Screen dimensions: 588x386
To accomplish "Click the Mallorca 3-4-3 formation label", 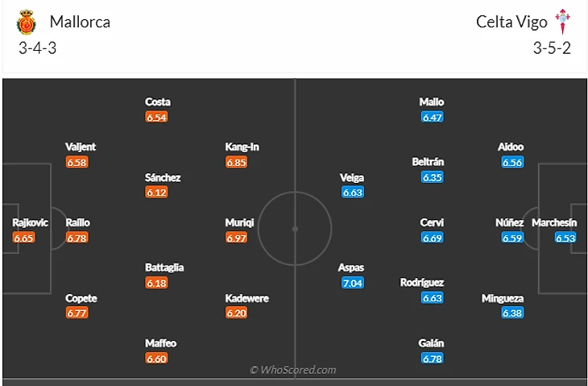I will [37, 48].
